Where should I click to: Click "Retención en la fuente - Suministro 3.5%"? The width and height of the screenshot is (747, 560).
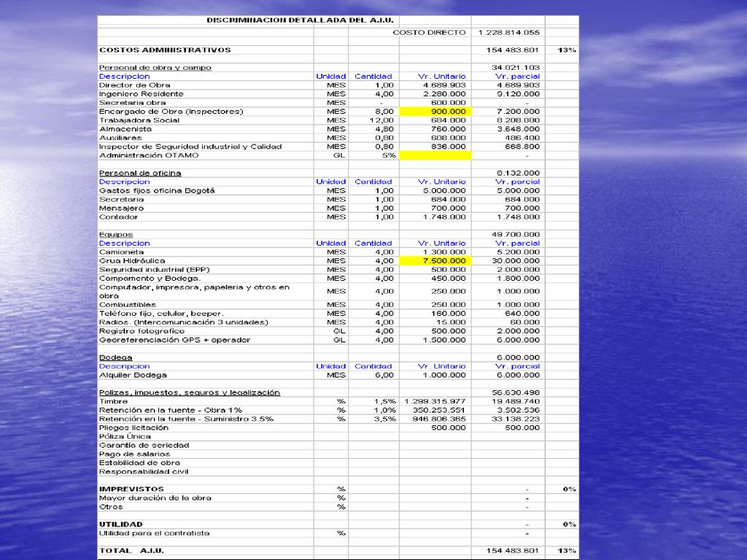[186, 419]
